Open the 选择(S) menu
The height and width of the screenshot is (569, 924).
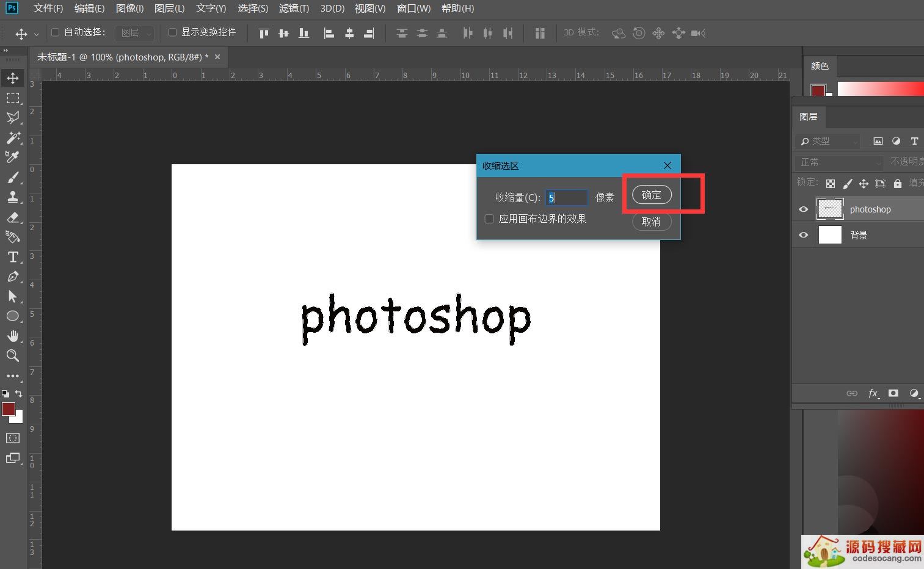pos(253,9)
